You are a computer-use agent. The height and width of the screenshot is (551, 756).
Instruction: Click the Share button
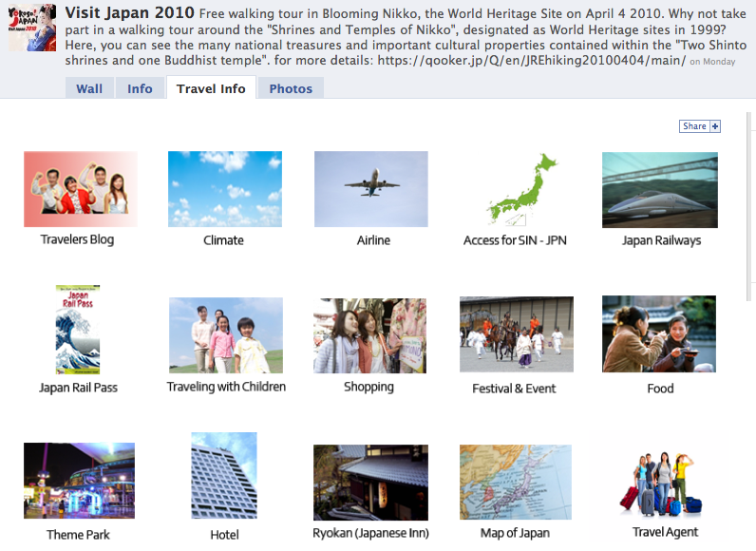tap(700, 126)
